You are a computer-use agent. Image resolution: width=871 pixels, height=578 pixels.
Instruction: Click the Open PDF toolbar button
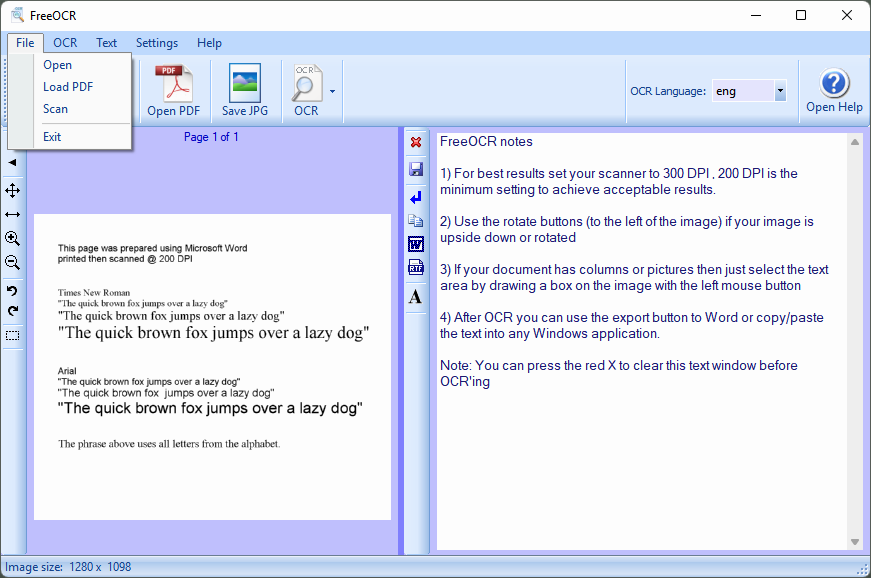click(x=174, y=91)
